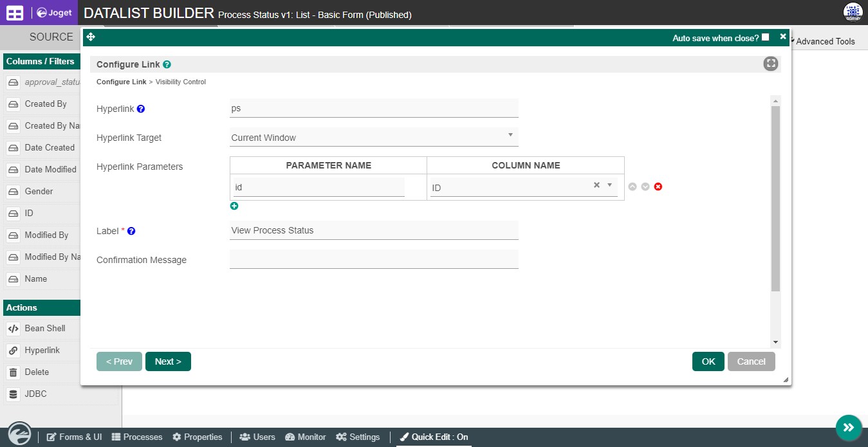Open the Hyperlink Target dropdown
This screenshot has width=868, height=447.
374,137
